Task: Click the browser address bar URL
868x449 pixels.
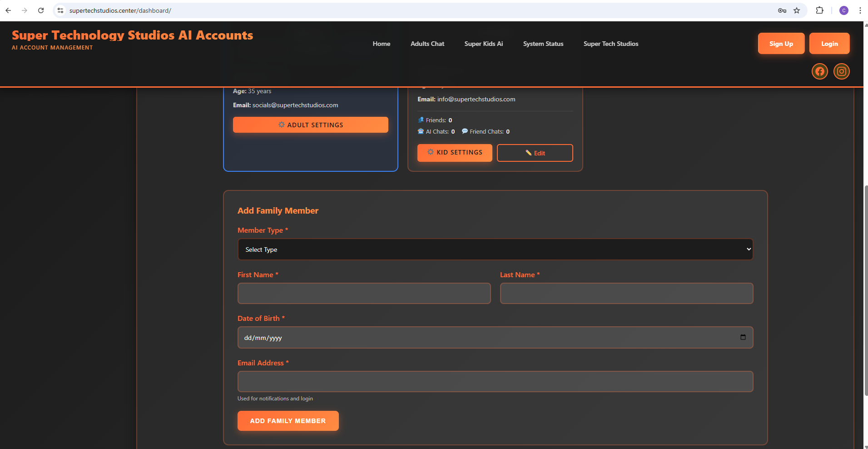Action: click(x=120, y=10)
